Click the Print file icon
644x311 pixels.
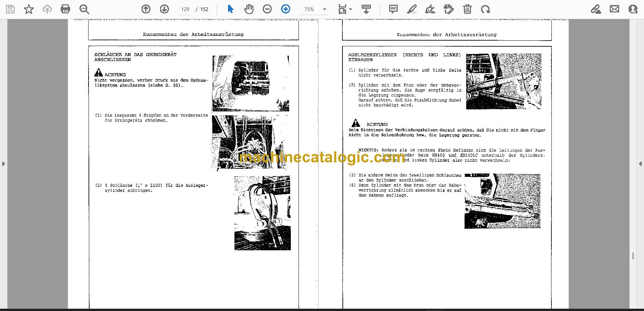[65, 9]
